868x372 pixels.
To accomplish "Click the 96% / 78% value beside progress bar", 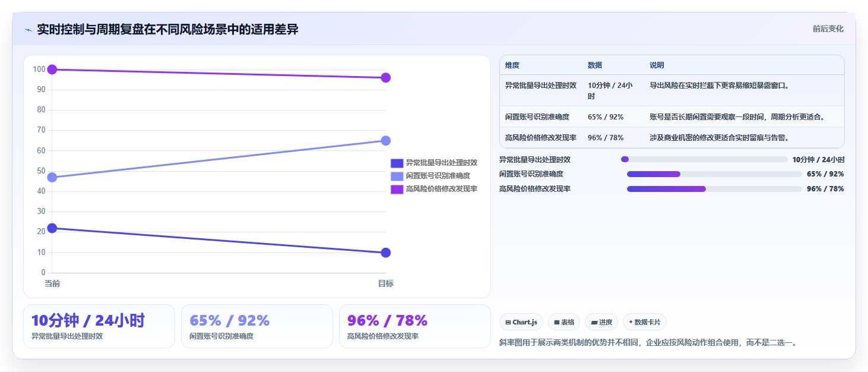I will pos(825,189).
